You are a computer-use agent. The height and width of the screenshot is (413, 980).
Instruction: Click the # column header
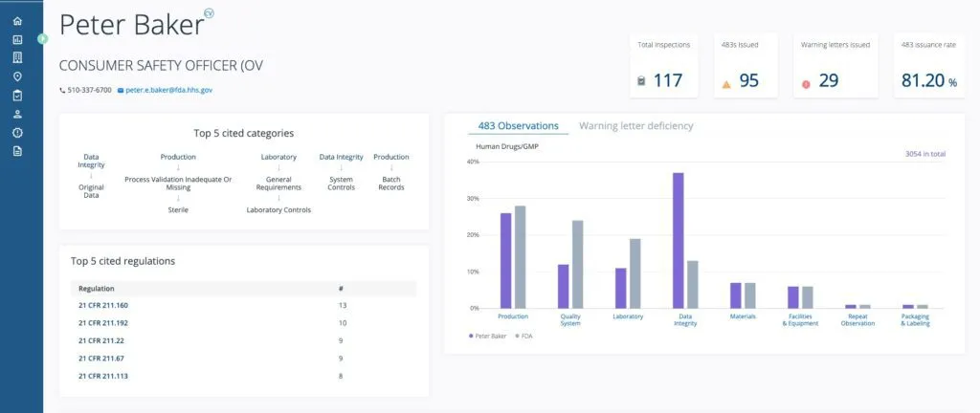pyautogui.click(x=341, y=288)
